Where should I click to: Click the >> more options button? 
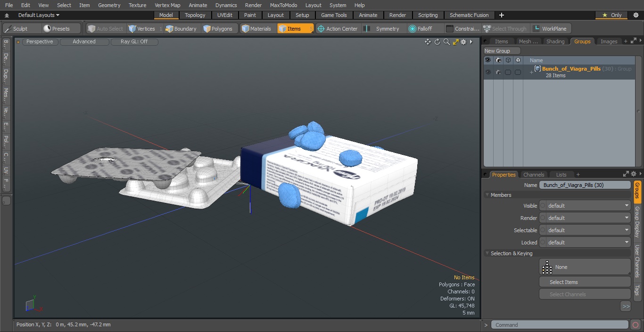click(626, 307)
